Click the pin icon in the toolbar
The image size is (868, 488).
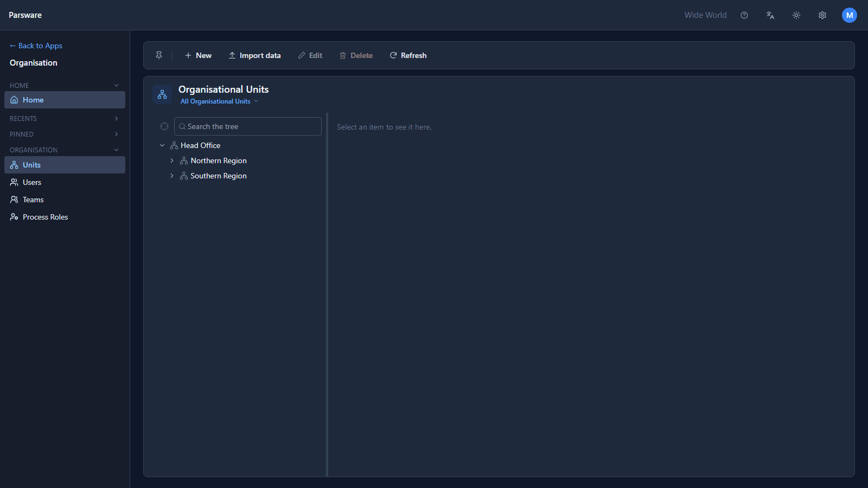pyautogui.click(x=159, y=55)
